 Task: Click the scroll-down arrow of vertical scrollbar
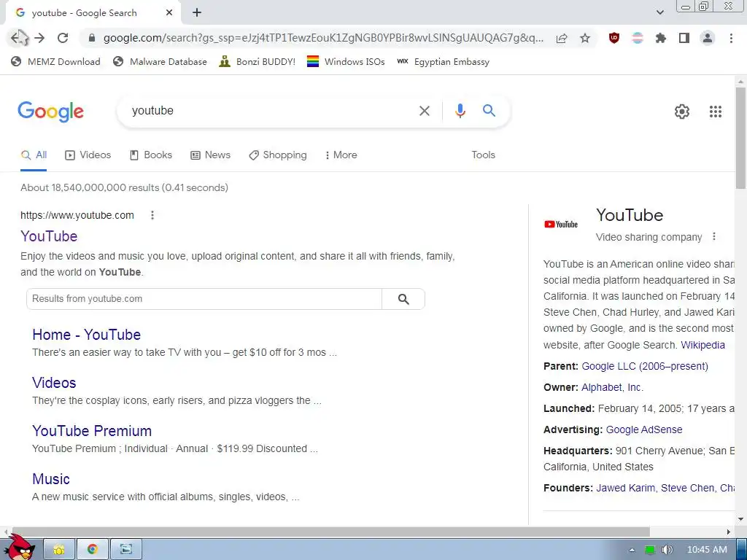740,519
